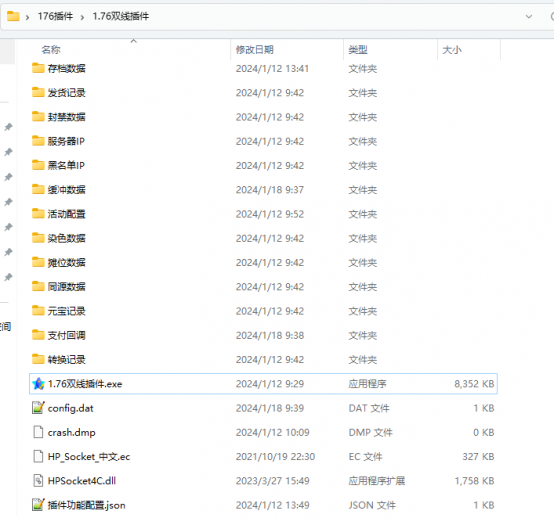The height and width of the screenshot is (525, 554).
Task: Select the 存档数据 folder icon
Action: (38, 68)
